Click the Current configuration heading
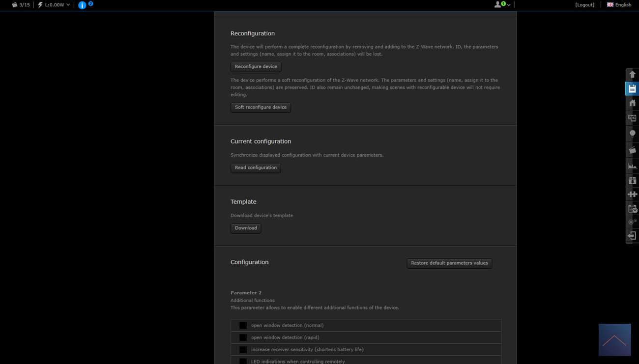Viewport: 639px width, 364px height. 261,141
